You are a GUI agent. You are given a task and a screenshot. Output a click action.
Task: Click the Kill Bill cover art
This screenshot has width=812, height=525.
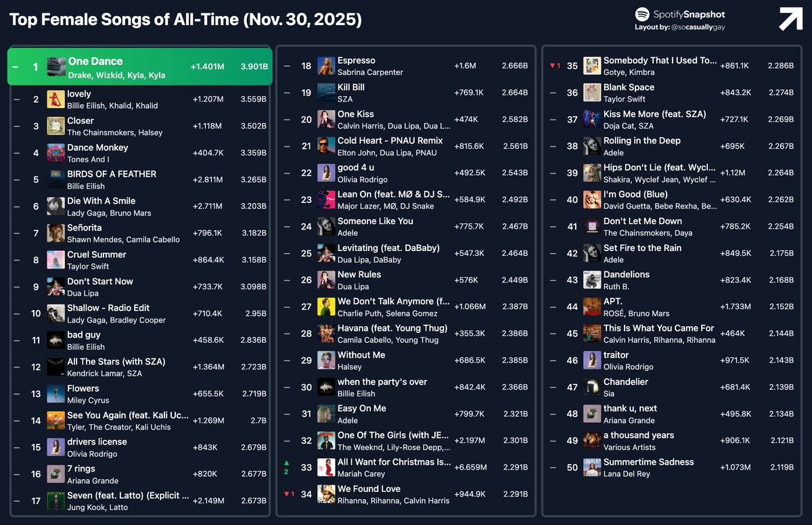[326, 93]
